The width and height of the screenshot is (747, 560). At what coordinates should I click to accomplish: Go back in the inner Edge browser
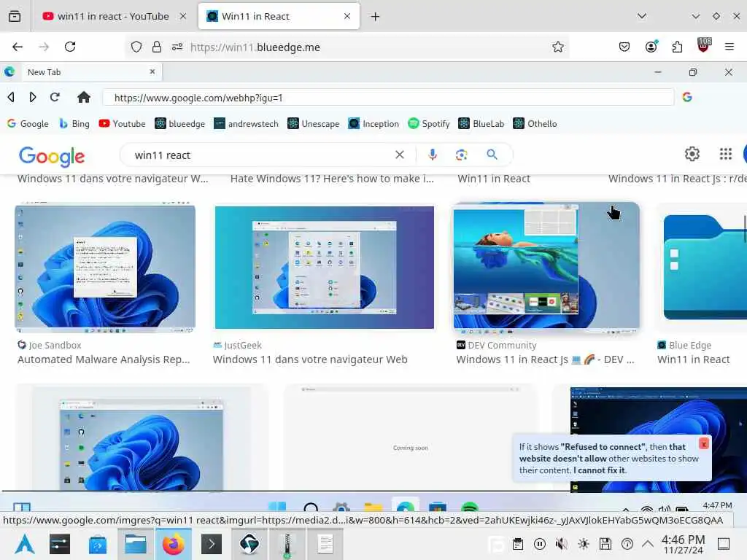point(11,97)
